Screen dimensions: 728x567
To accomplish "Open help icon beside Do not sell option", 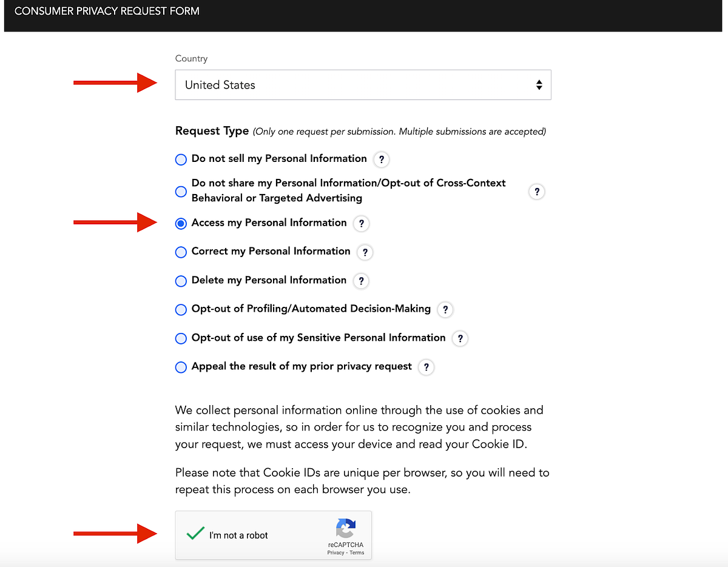I will coord(381,159).
